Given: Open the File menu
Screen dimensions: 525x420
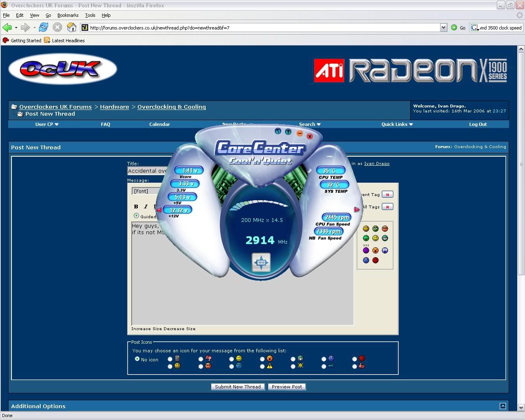Looking at the screenshot, I should [x=6, y=15].
